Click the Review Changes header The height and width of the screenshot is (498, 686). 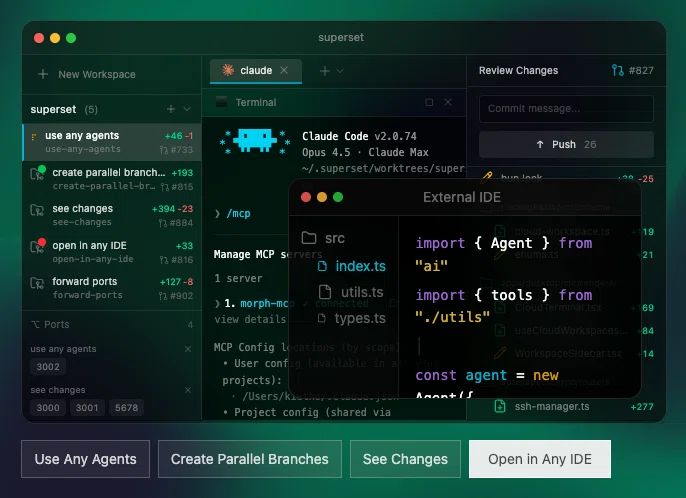(x=518, y=70)
